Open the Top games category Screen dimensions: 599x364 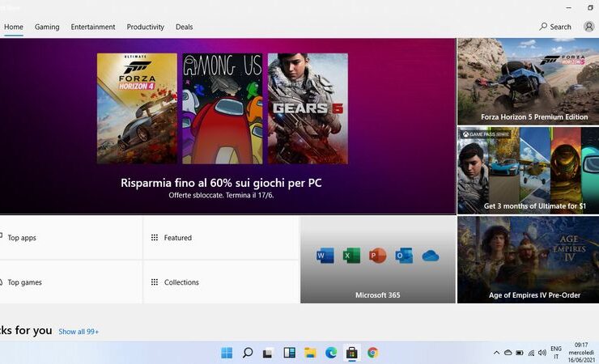click(x=70, y=282)
